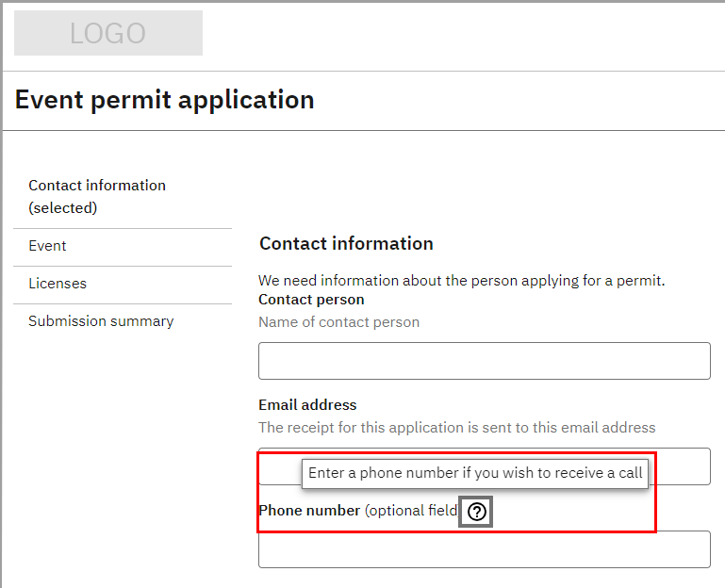Click the email receipt hint text

[x=456, y=428]
